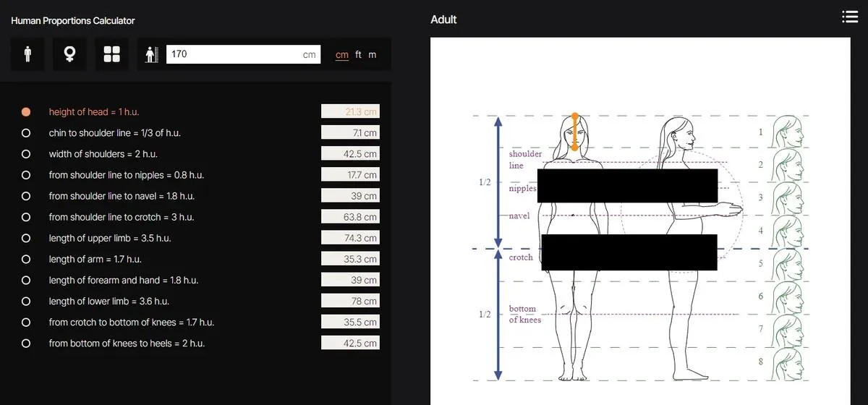Switch units to ft
This screenshot has width=868, height=405.
pyautogui.click(x=358, y=55)
